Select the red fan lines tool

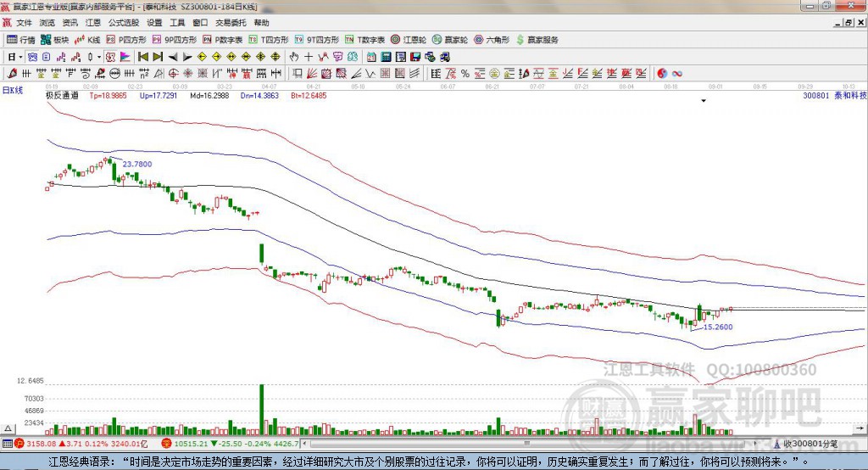tap(312, 74)
